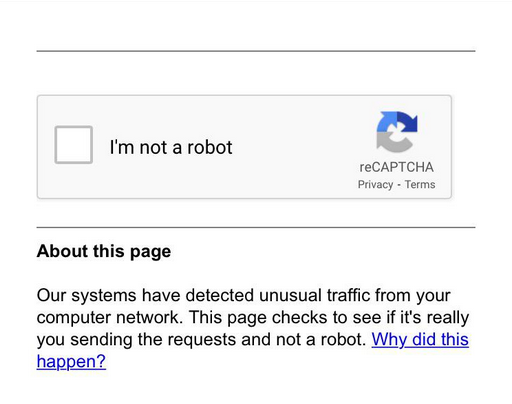The height and width of the screenshot is (404, 512).
Task: Click the horizontal divider above the reCAPTCHA box
Action: (x=256, y=51)
